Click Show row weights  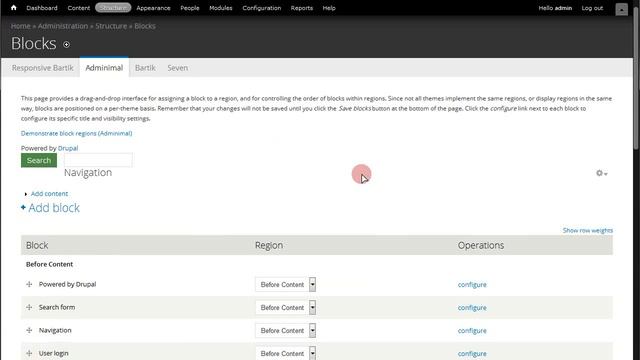[x=588, y=231]
